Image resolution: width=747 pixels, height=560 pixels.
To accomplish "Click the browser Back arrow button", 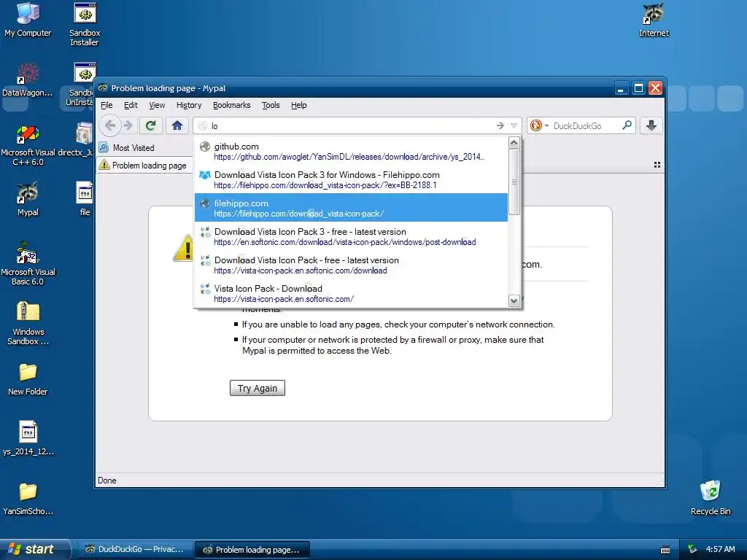I will pos(110,125).
